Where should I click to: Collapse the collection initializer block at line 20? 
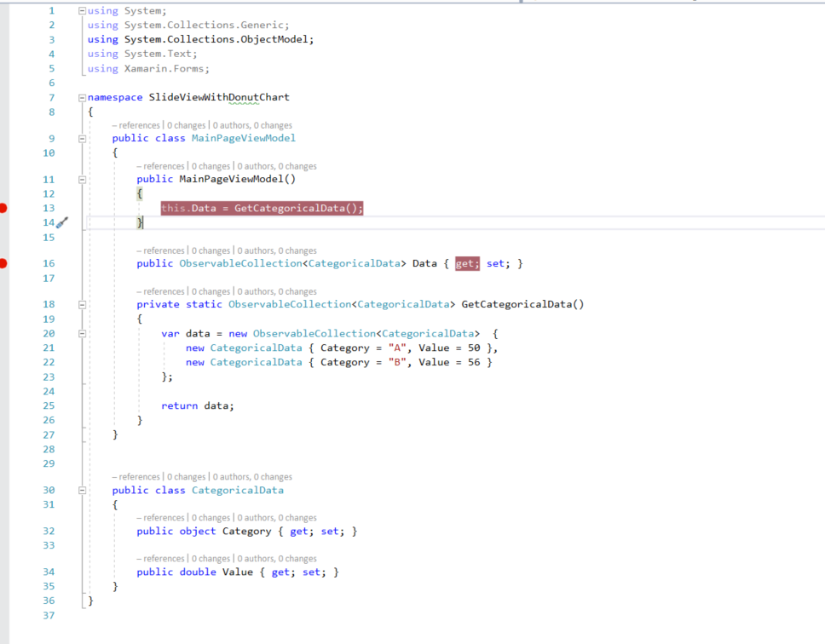pos(82,334)
